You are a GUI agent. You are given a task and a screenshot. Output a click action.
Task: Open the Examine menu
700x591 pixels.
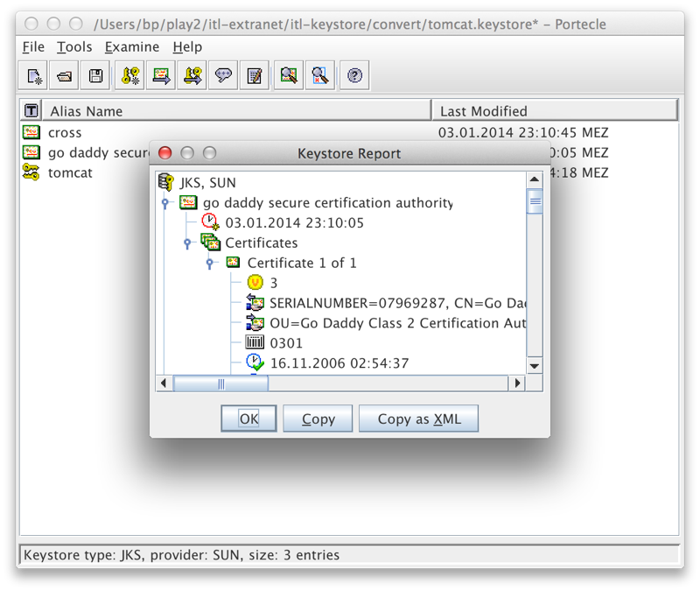tap(132, 47)
